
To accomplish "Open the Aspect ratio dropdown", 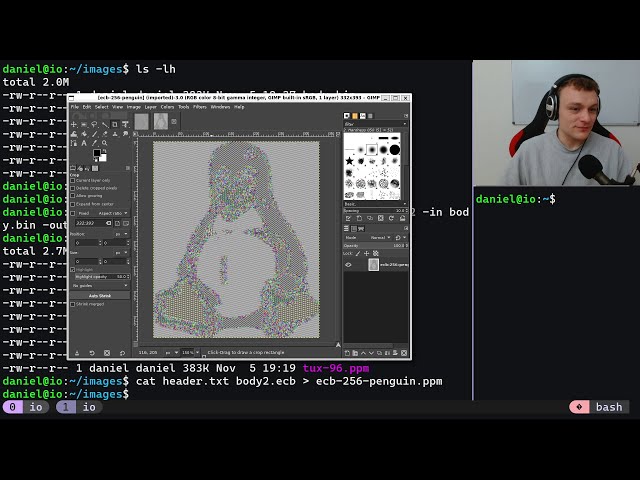I will (112, 213).
